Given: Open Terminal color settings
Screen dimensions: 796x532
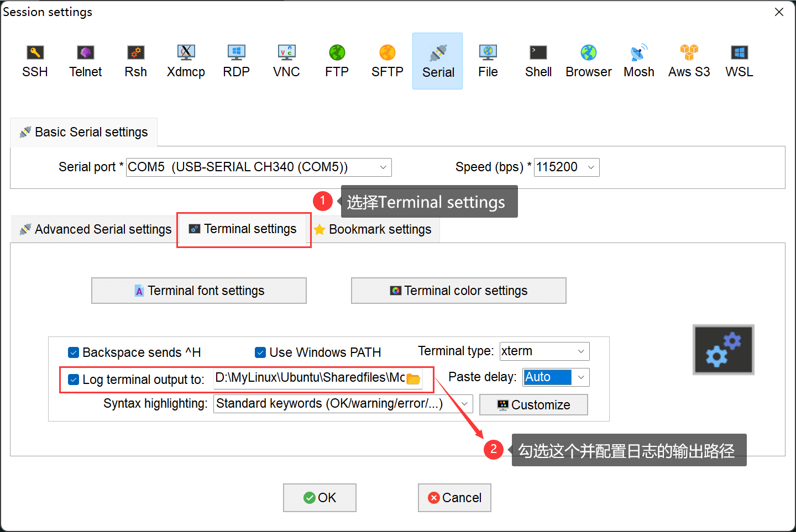Looking at the screenshot, I should click(x=459, y=291).
